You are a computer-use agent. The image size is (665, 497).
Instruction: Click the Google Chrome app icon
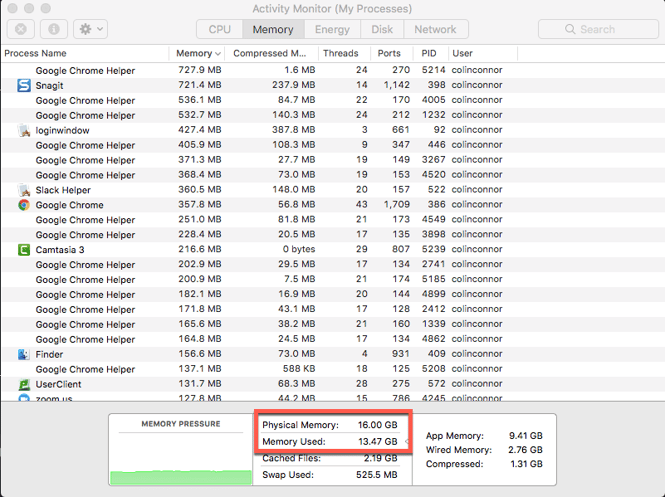[24, 205]
